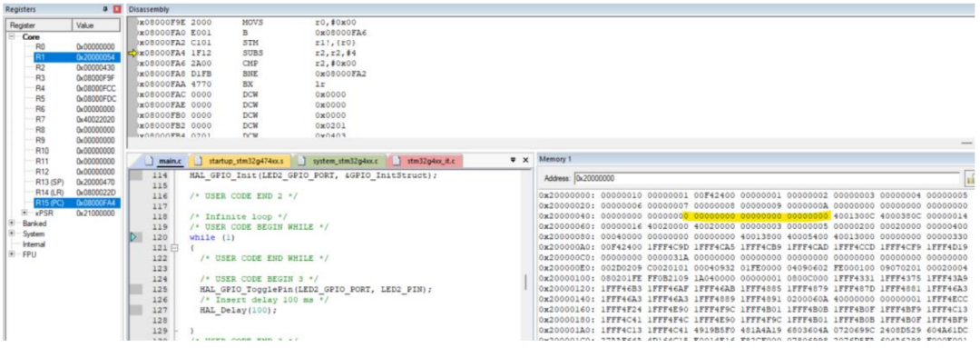The width and height of the screenshot is (980, 348).
Task: Click the HAL_GPIO_TogglePin code line
Action: (x=316, y=289)
